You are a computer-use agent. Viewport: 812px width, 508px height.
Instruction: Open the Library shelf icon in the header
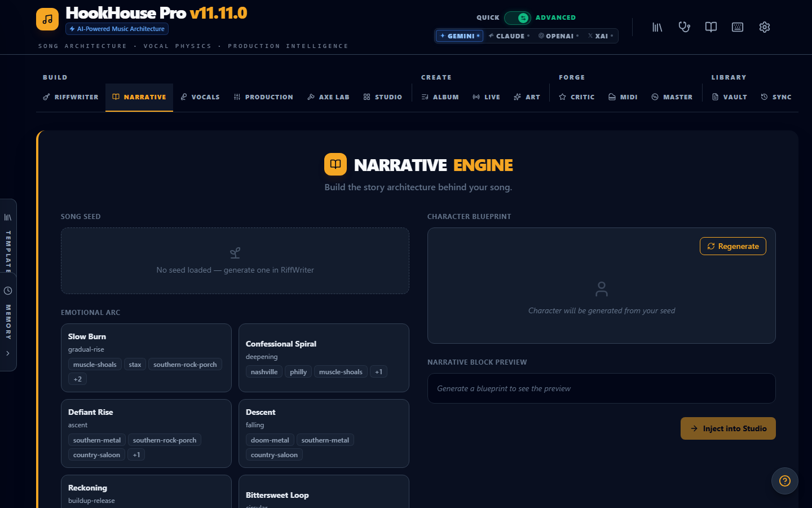pyautogui.click(x=657, y=27)
